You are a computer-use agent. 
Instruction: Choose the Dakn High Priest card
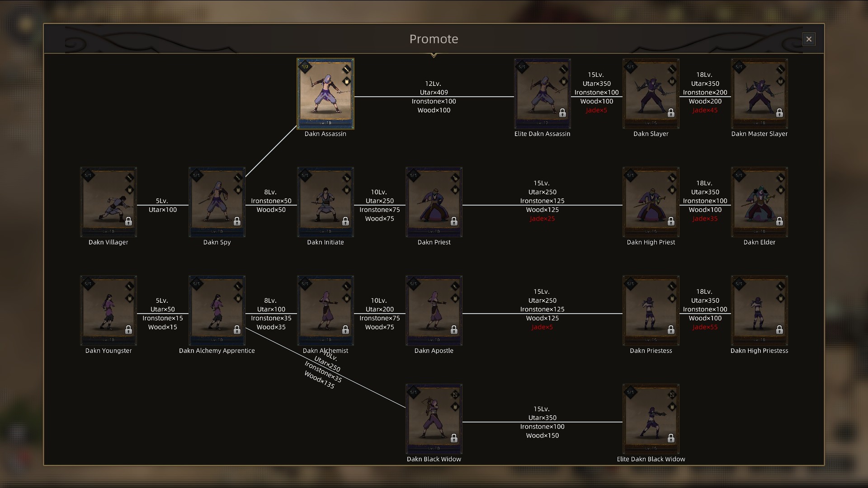coord(651,202)
